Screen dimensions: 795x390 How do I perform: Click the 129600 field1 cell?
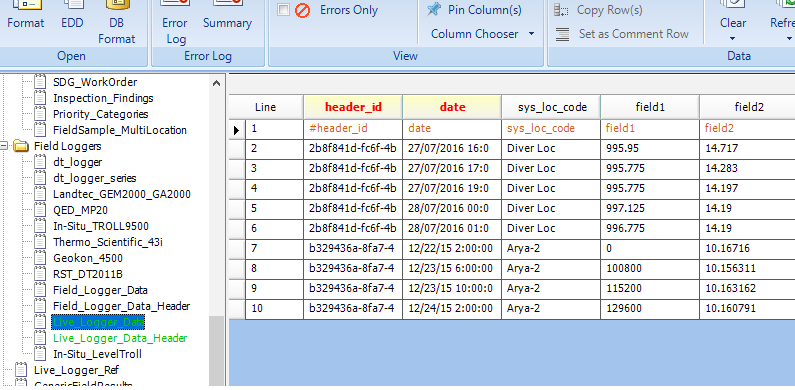click(650, 308)
